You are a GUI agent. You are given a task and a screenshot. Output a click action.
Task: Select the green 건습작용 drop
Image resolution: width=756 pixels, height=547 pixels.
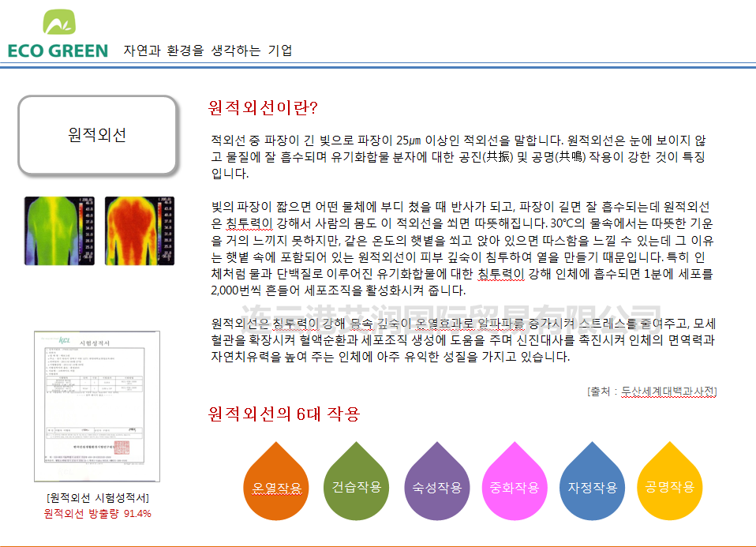[x=357, y=481]
